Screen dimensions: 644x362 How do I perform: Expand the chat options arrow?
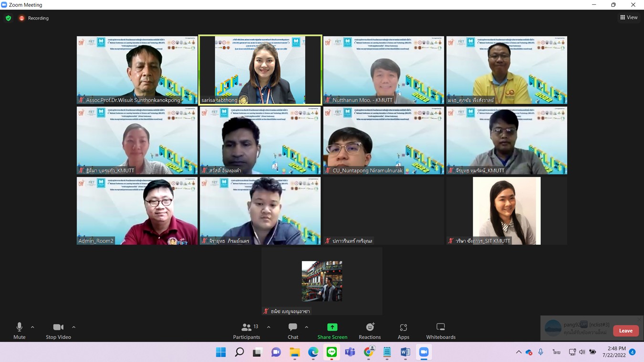click(306, 327)
